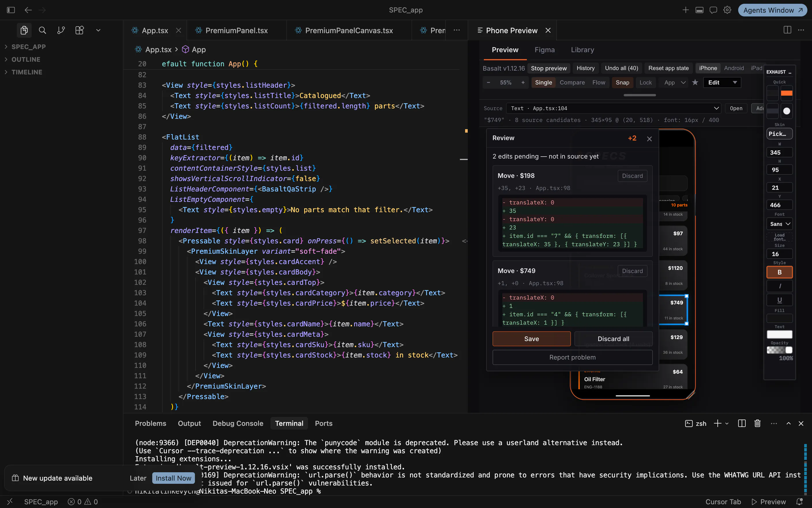This screenshot has height=508, width=812.
Task: Toggle Italic style button
Action: tap(779, 286)
